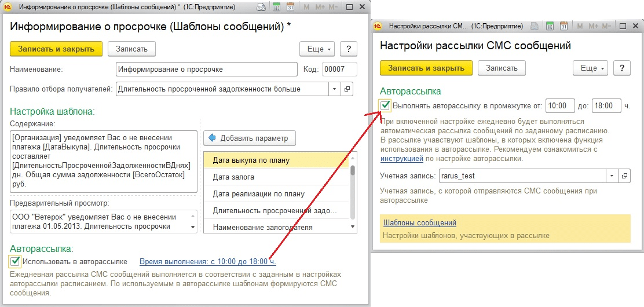Click the M- button in left window title bar
This screenshot has width=644, height=307.
334,7
